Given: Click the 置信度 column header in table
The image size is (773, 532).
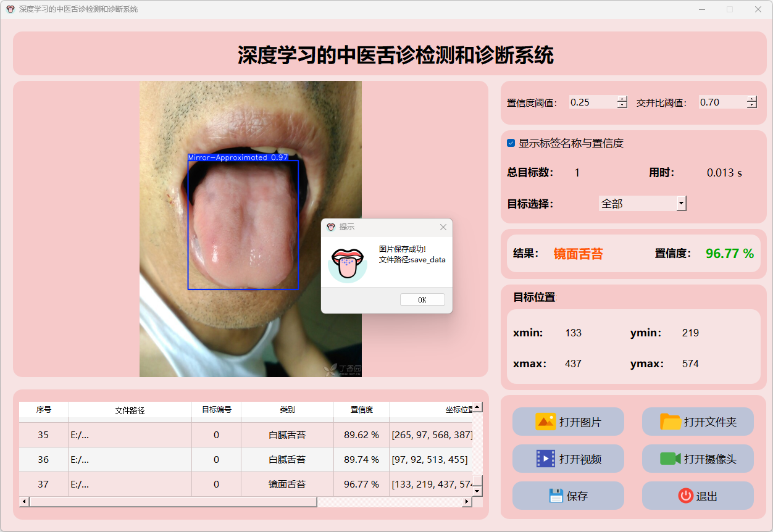Looking at the screenshot, I should coord(361,410).
